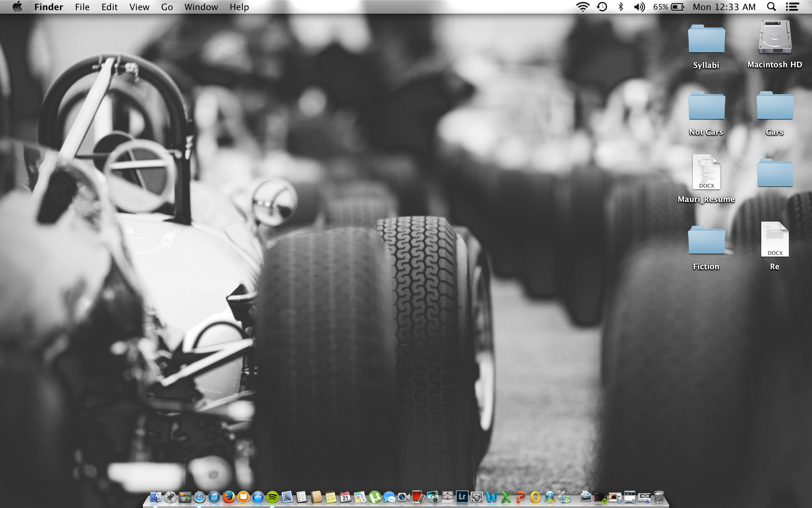Open System Preferences gear icon
The height and width of the screenshot is (508, 812).
point(476,497)
